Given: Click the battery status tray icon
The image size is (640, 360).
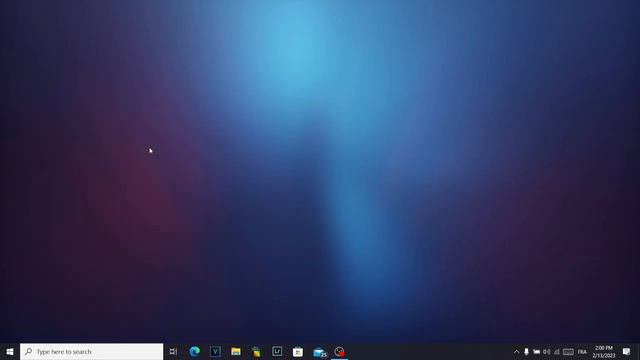Looking at the screenshot, I should click(536, 351).
